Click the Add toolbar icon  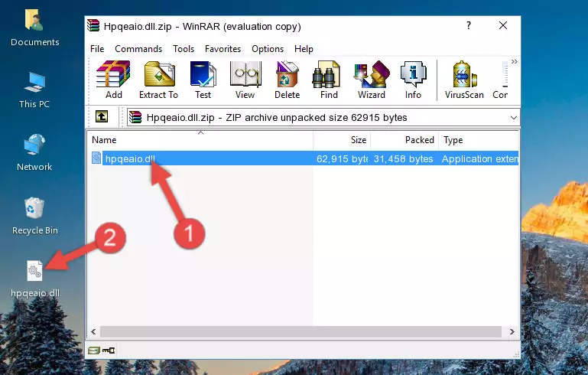pos(113,80)
